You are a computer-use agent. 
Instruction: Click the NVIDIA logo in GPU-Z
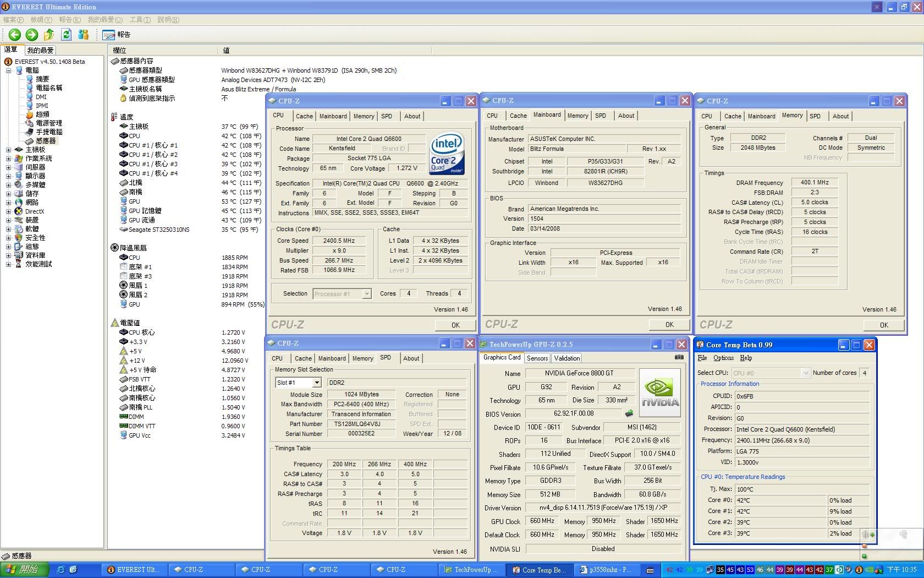point(660,392)
